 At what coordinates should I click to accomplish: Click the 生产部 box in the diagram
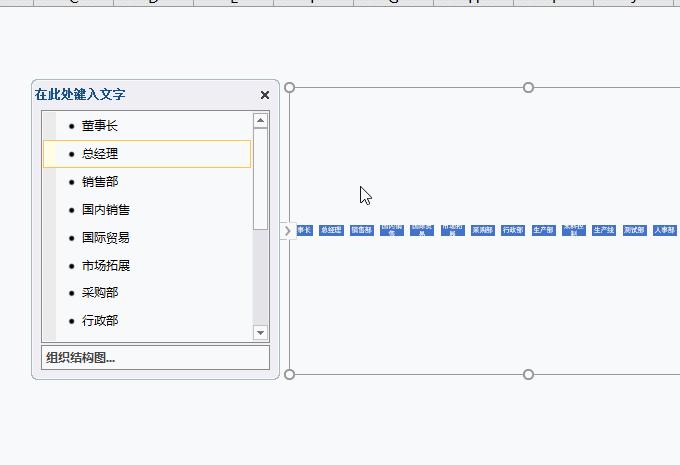click(x=543, y=230)
